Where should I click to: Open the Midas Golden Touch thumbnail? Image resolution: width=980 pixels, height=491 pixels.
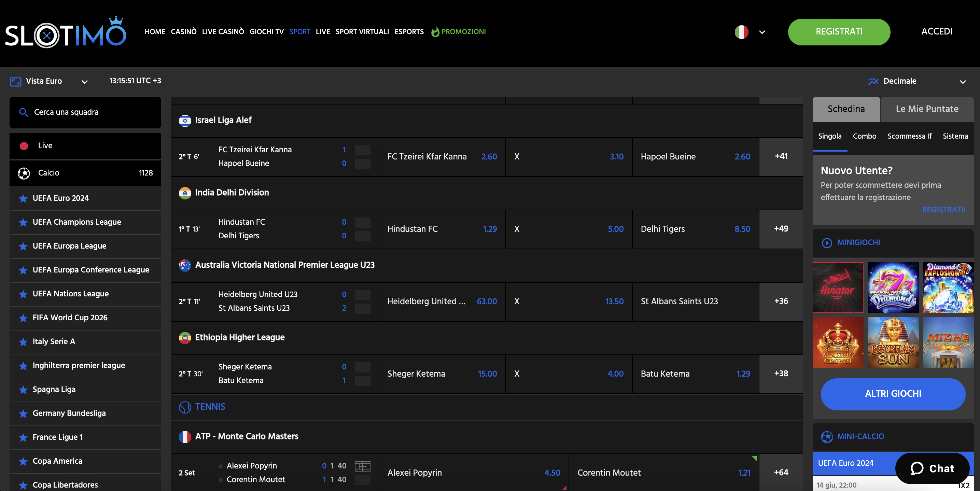948,343
